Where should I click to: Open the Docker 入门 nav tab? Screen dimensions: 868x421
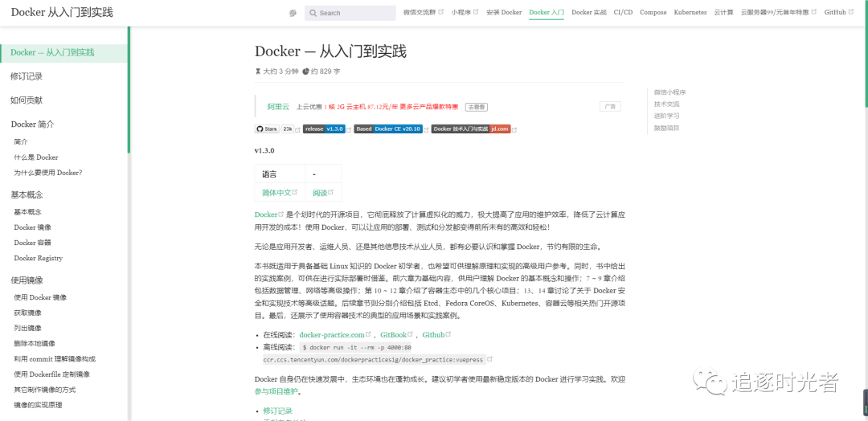pos(547,12)
